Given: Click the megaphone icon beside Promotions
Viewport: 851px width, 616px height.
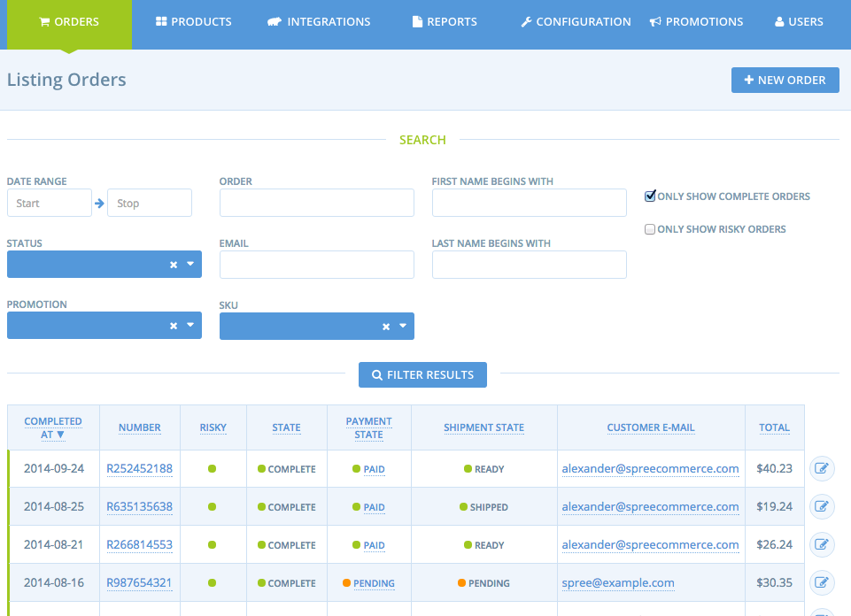Looking at the screenshot, I should click(x=656, y=20).
